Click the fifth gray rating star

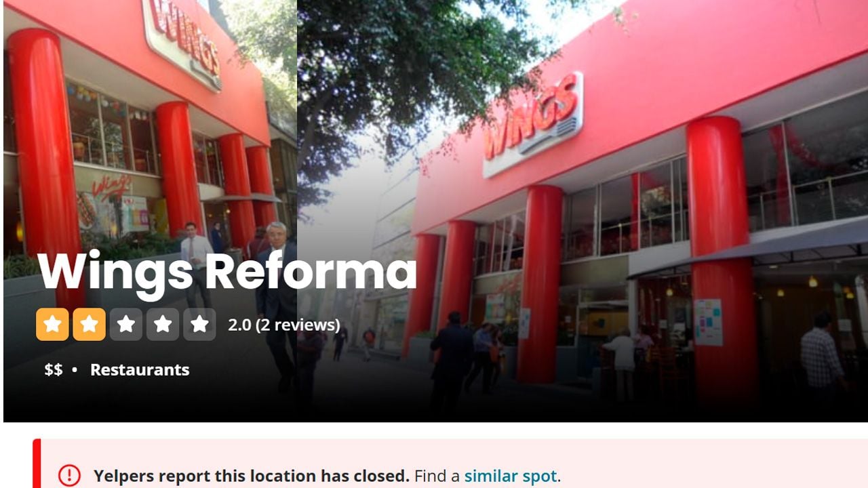point(199,324)
